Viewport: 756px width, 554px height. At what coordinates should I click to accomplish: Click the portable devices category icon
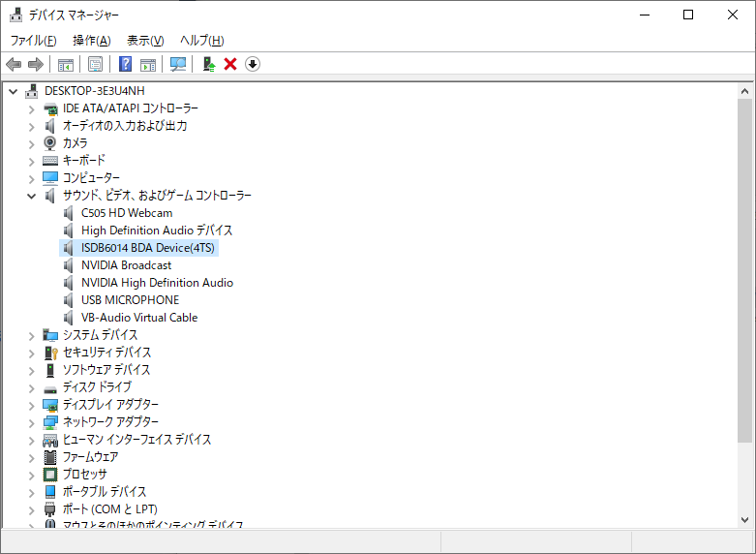(50, 492)
